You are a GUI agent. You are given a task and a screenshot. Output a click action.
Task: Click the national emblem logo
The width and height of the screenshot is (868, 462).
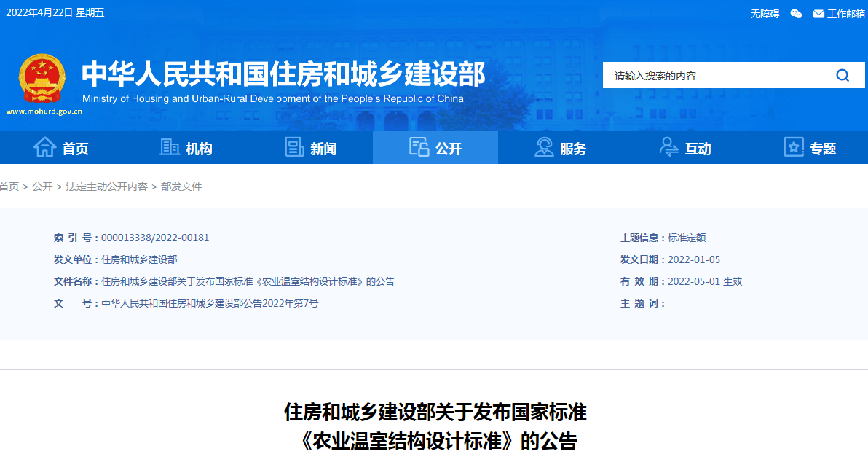[x=42, y=78]
